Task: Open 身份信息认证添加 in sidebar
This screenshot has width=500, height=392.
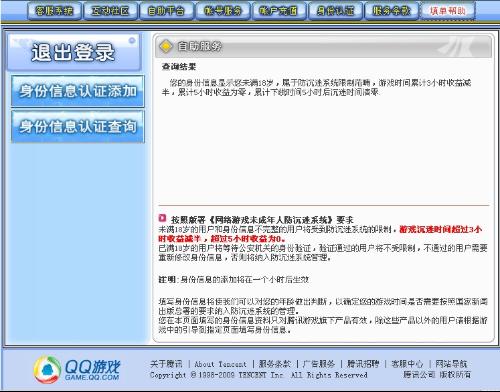Action: tap(78, 91)
